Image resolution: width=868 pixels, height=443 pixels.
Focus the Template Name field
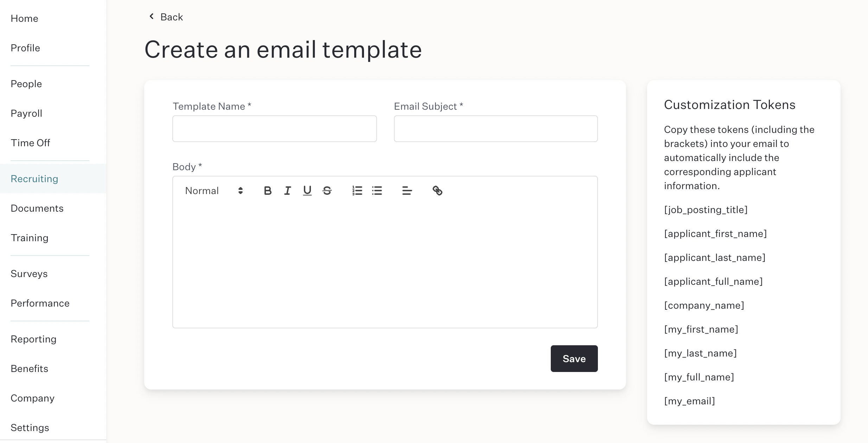274,129
